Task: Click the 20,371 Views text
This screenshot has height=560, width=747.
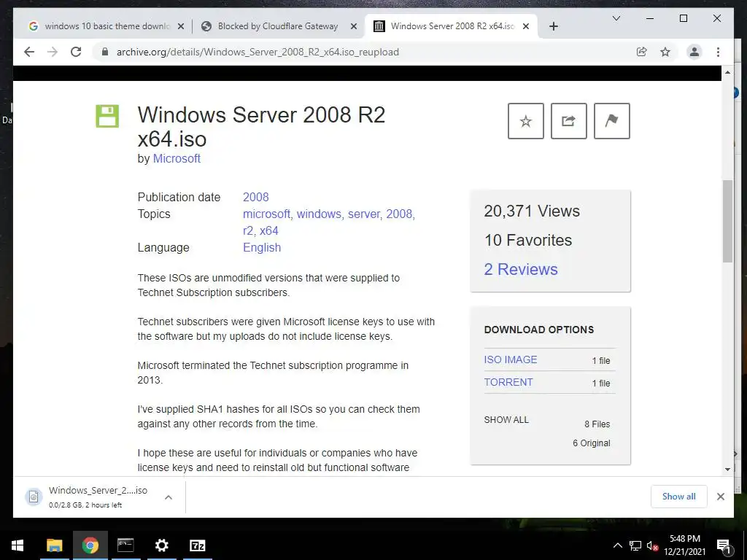Action: tap(532, 211)
